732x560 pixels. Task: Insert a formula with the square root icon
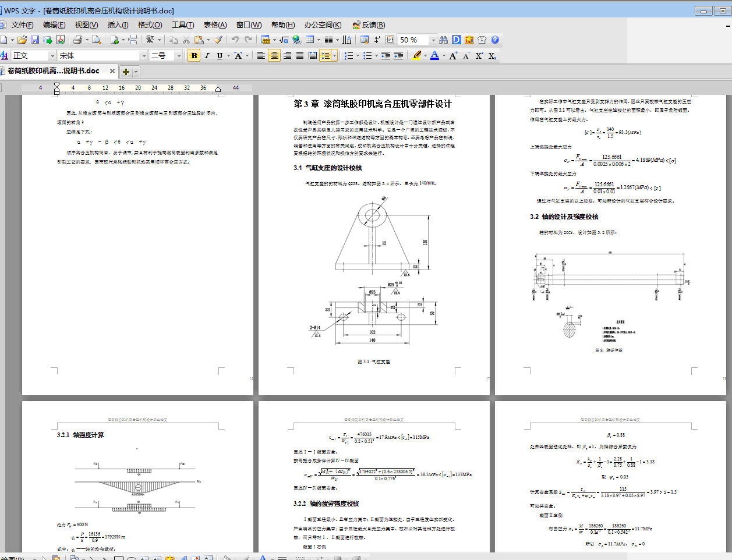coord(284,40)
